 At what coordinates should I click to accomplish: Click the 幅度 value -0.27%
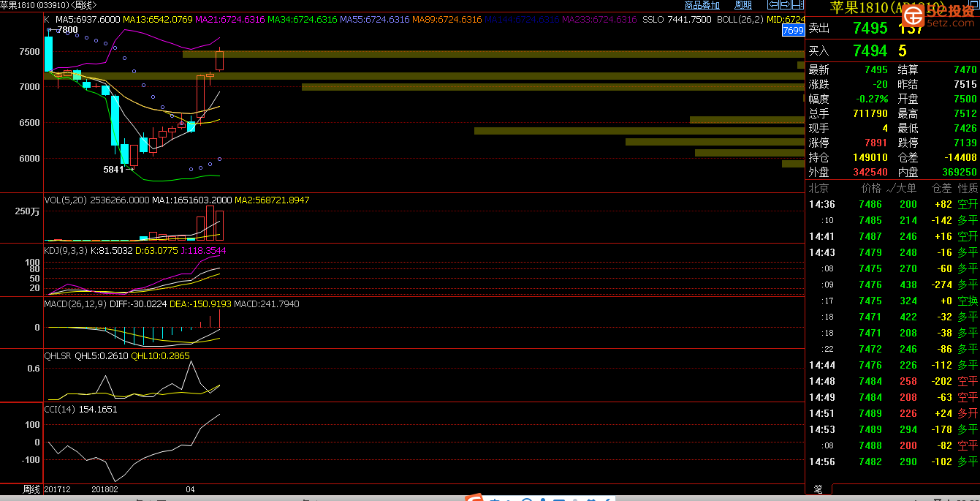(x=873, y=99)
